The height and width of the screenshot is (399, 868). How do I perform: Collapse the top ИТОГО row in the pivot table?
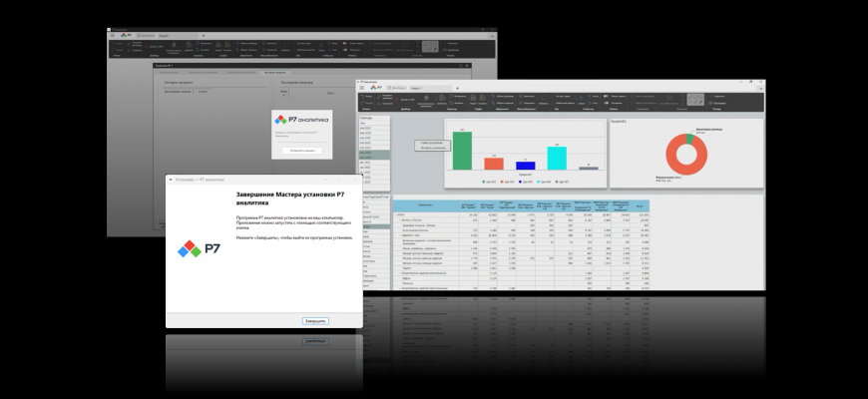[396, 214]
